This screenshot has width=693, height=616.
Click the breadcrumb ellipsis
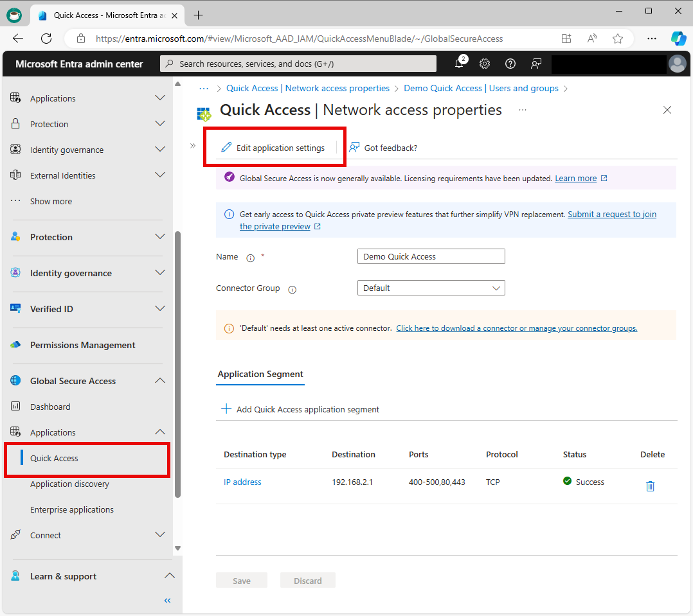point(204,88)
